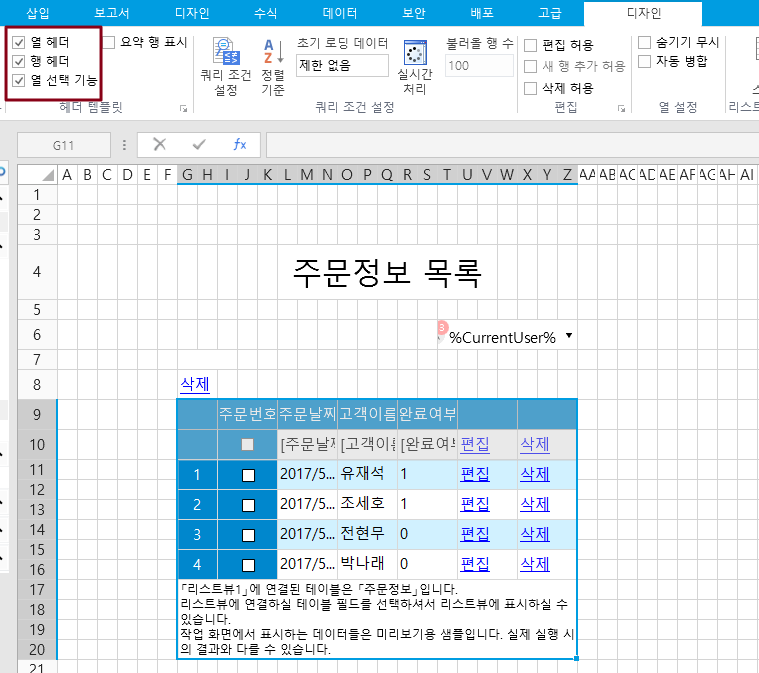Open the 헤더 템플릿 group dialog launcher

click(183, 108)
